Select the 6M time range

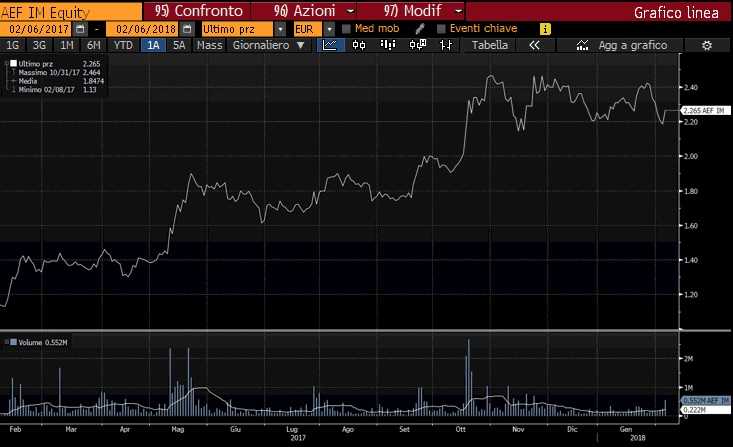coord(93,46)
